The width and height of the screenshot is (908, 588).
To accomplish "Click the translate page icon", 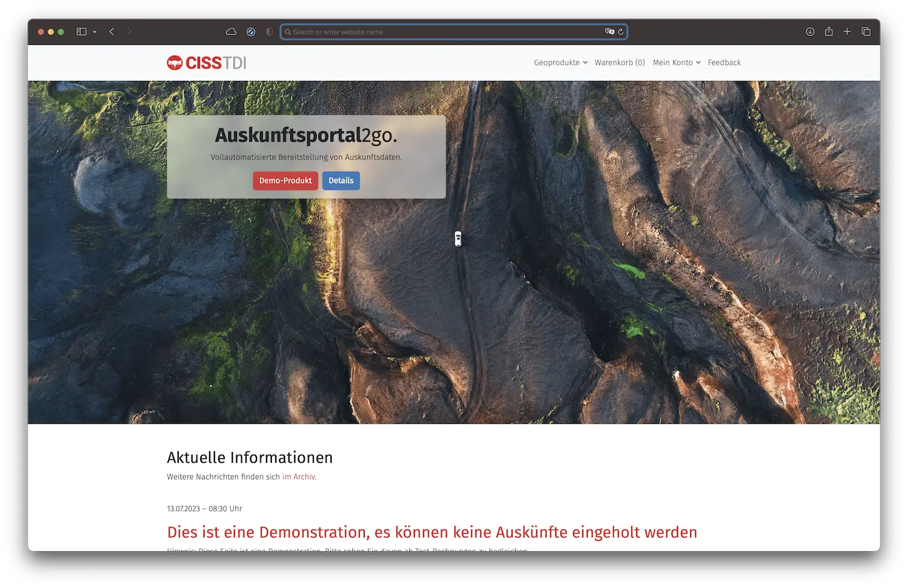I will [609, 32].
